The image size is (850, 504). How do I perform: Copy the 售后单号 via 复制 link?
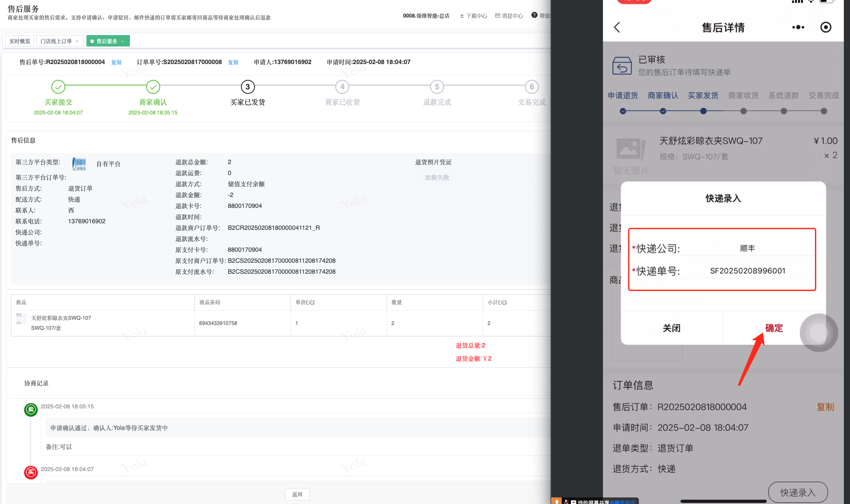pos(116,62)
